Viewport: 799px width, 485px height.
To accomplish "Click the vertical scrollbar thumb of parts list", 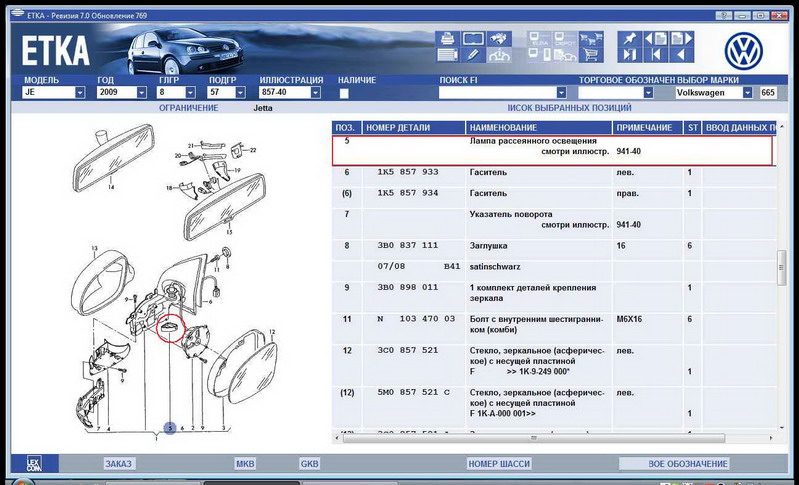I will pyautogui.click(x=782, y=267).
